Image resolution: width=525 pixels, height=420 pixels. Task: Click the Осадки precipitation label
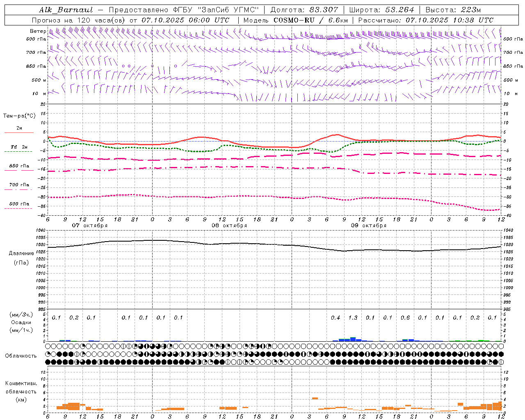click(x=21, y=322)
